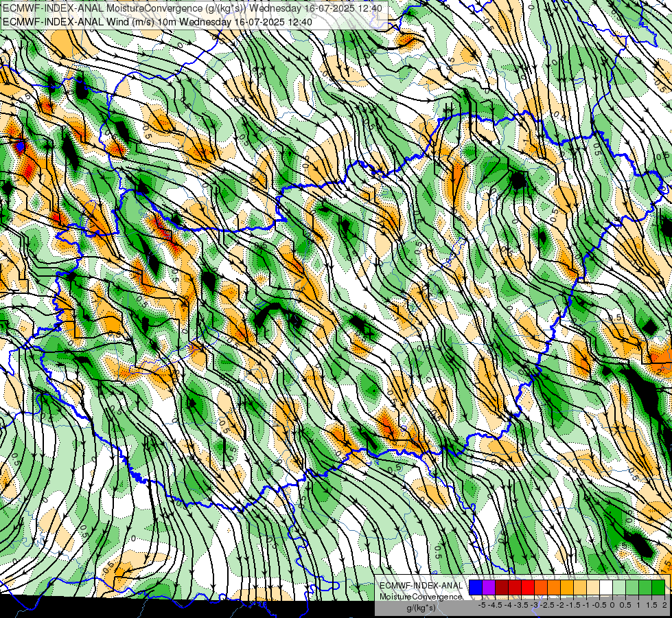The width and height of the screenshot is (672, 618).
Task: Select legend swatch between -4.5 and -4
Action: (x=502, y=587)
